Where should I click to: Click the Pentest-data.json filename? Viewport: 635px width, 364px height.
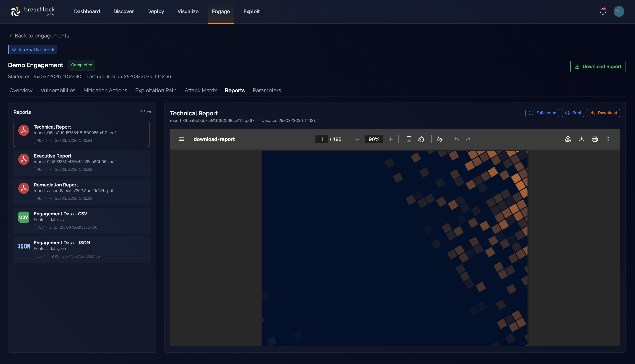coord(50,248)
